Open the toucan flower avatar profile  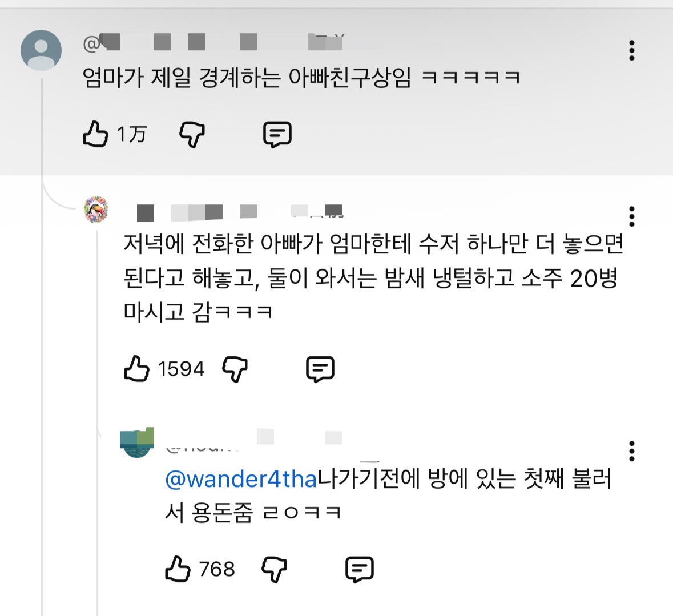tap(96, 210)
